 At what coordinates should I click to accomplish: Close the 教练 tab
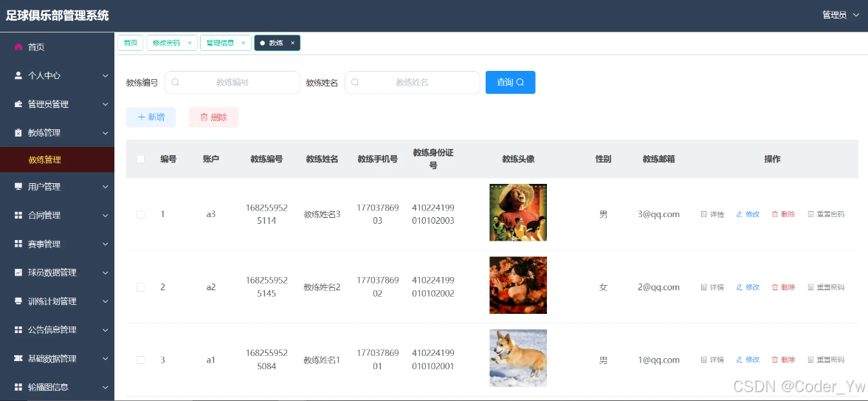point(293,43)
